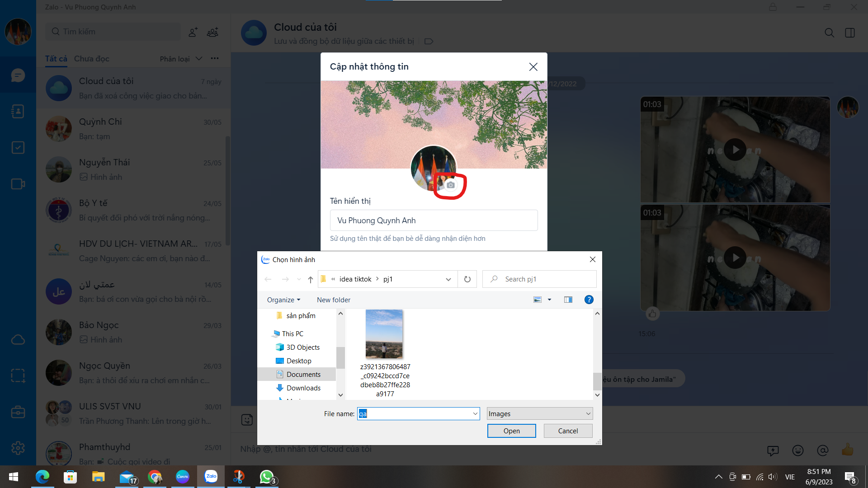Open the Quỳnh Chi conversation
The height and width of the screenshot is (488, 868).
134,129
